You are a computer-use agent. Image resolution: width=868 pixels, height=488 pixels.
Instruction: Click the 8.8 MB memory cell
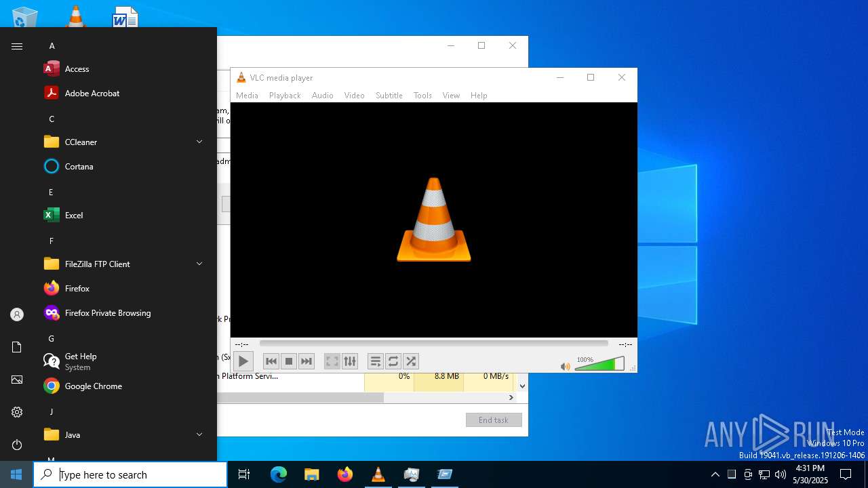click(439, 382)
